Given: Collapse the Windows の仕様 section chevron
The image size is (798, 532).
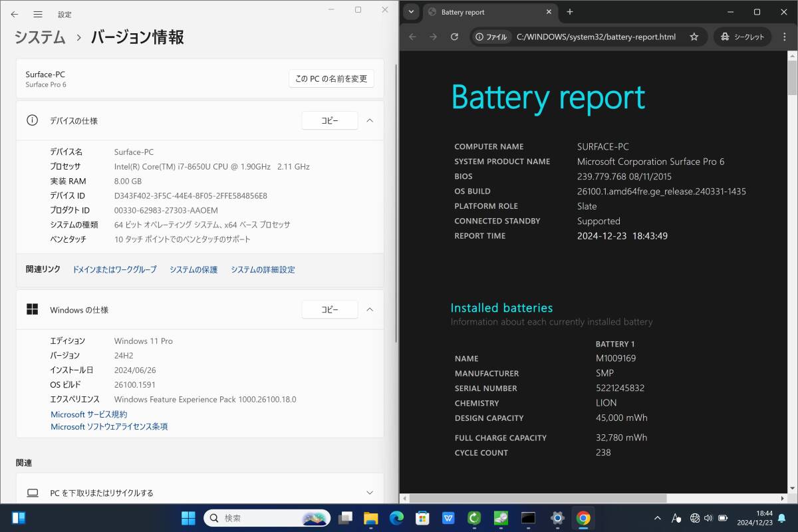Looking at the screenshot, I should click(370, 309).
